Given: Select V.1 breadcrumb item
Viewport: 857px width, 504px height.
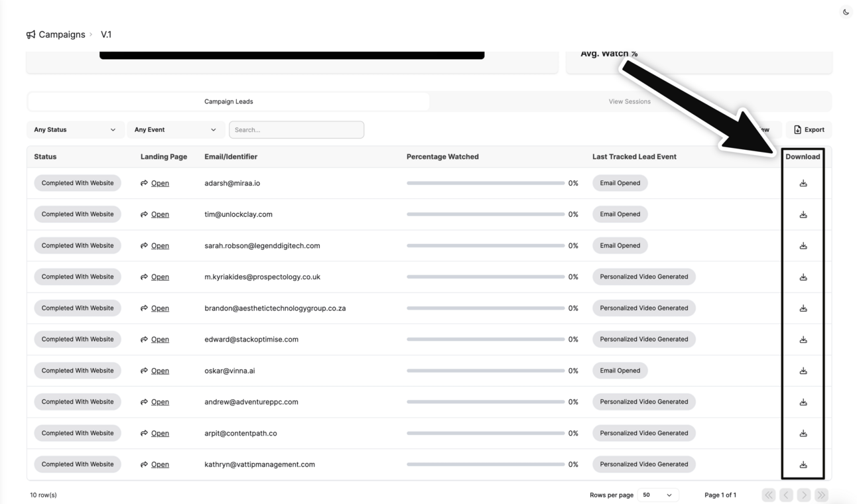Looking at the screenshot, I should click(x=106, y=34).
